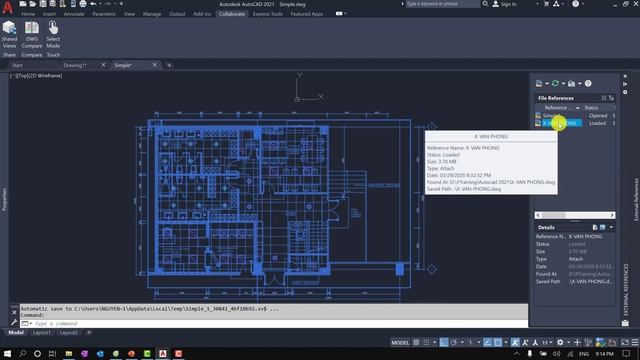This screenshot has width=640, height=360.
Task: Toggle MODEL space button in status bar
Action: pos(400,342)
